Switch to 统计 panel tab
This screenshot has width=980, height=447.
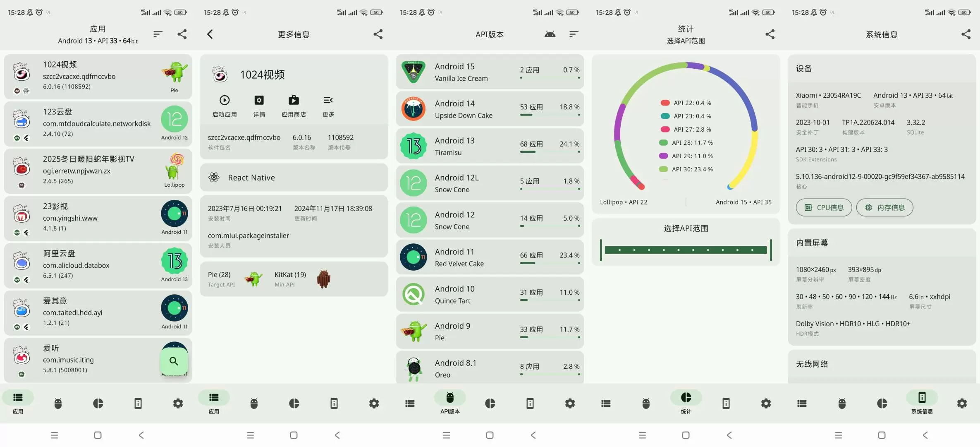point(686,403)
